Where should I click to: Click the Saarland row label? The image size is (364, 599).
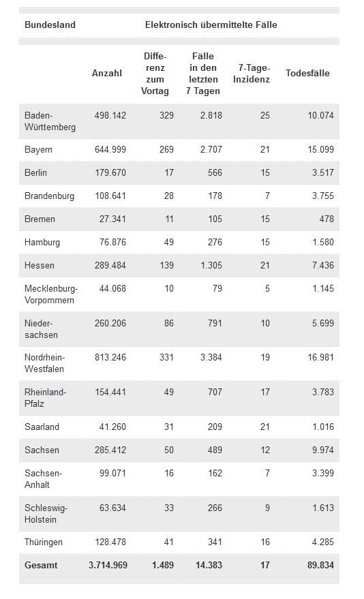click(42, 427)
